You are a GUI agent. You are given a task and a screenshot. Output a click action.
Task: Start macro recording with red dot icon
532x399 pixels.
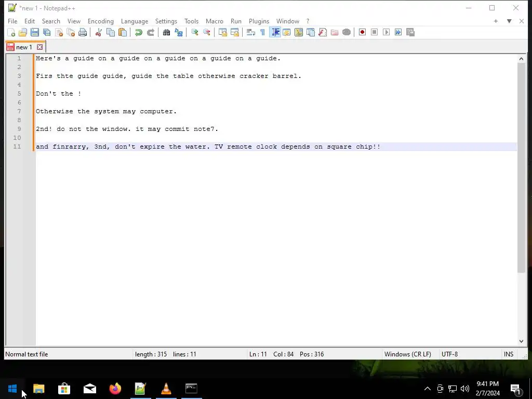click(x=362, y=32)
